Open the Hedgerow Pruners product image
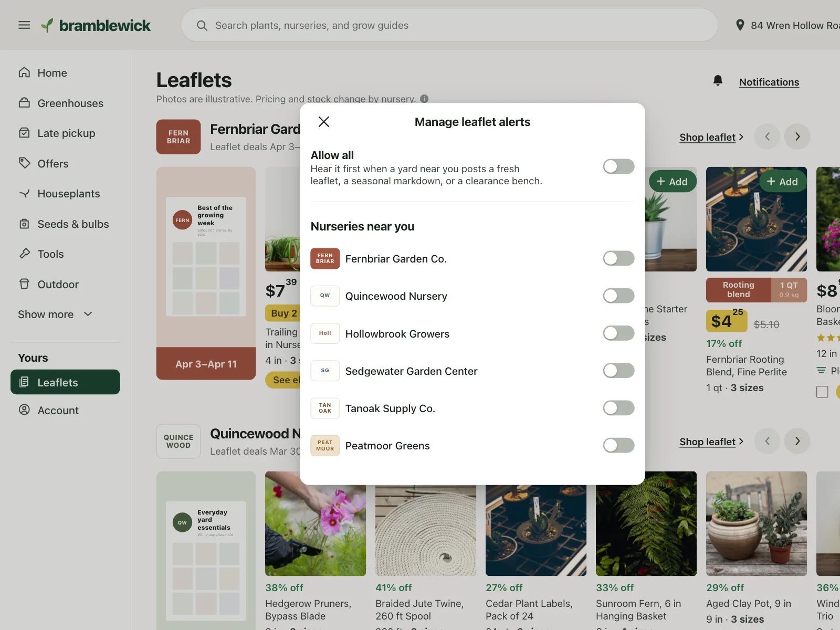The height and width of the screenshot is (630, 840). click(316, 523)
